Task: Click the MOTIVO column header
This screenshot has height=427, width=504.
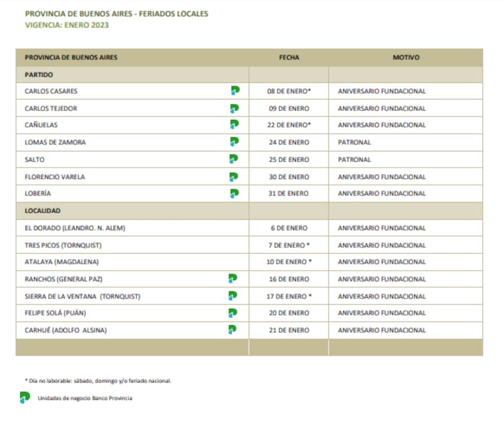Action: 406,57
